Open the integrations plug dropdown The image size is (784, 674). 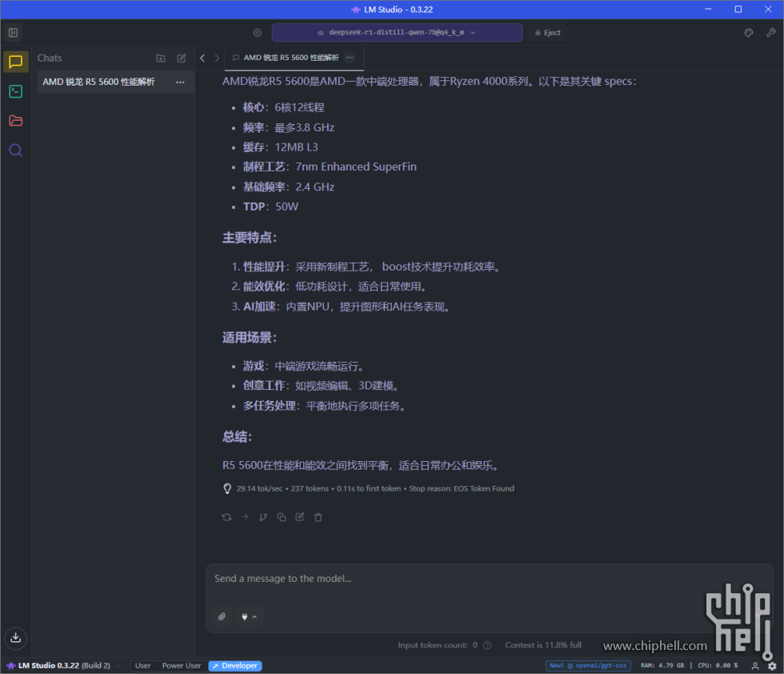pos(249,616)
